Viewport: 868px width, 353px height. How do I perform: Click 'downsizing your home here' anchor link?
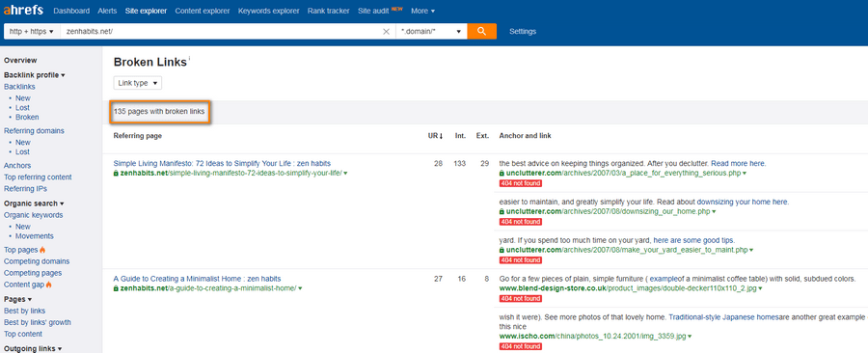coord(743,202)
